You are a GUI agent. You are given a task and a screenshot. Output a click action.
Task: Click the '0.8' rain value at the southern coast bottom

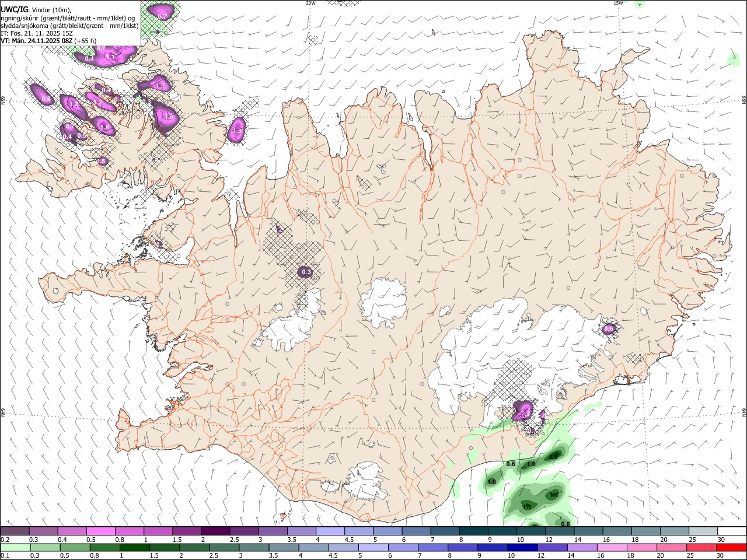coord(566,524)
